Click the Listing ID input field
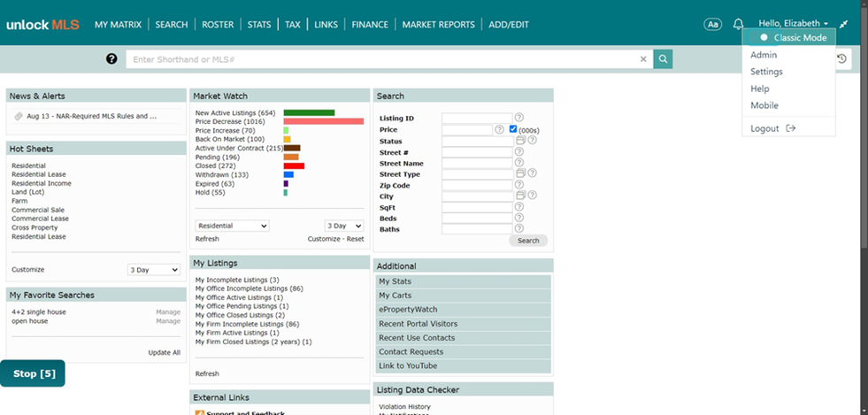Image resolution: width=868 pixels, height=415 pixels. (x=477, y=118)
